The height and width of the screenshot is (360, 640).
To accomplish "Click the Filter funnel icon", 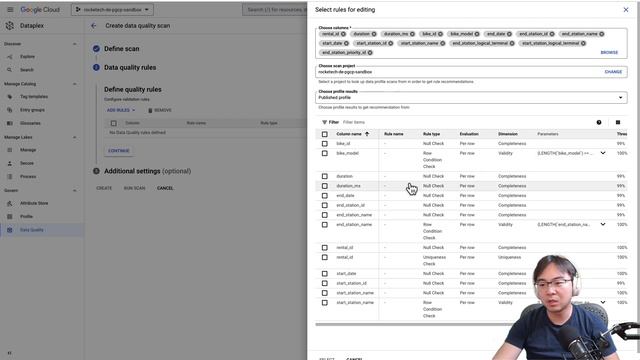I will tap(324, 122).
